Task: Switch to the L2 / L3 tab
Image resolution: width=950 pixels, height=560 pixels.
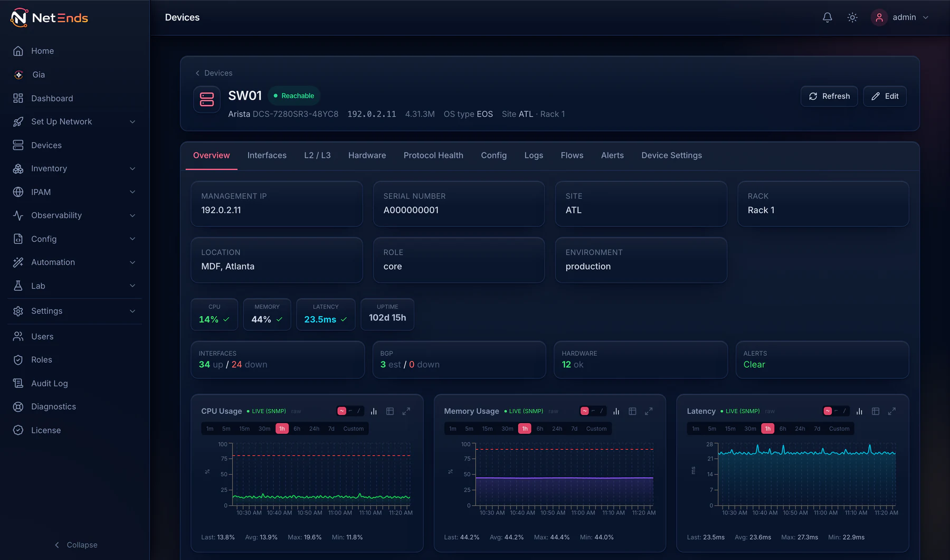Action: pyautogui.click(x=317, y=155)
